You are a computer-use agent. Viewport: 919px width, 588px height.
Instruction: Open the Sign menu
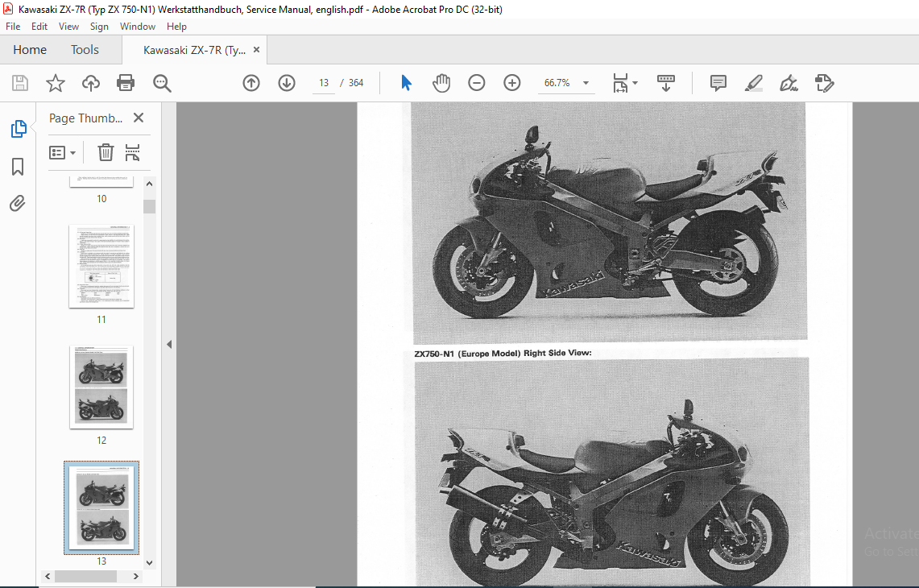tap(99, 27)
